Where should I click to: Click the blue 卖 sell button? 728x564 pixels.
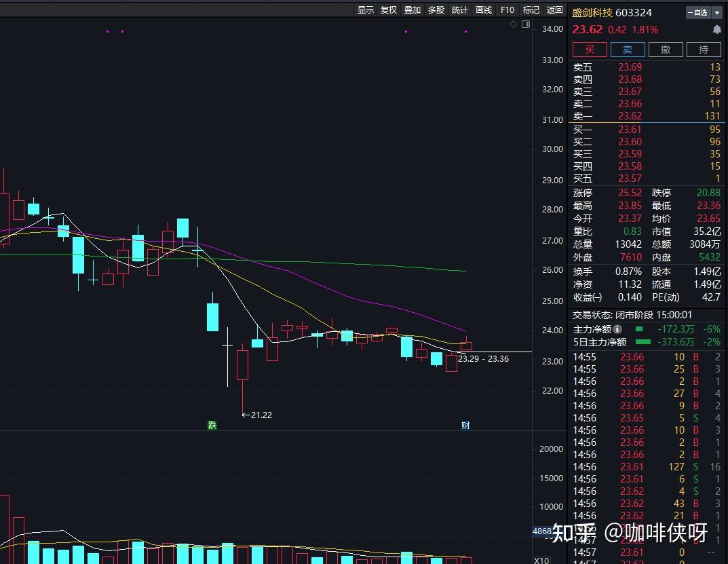click(x=628, y=50)
